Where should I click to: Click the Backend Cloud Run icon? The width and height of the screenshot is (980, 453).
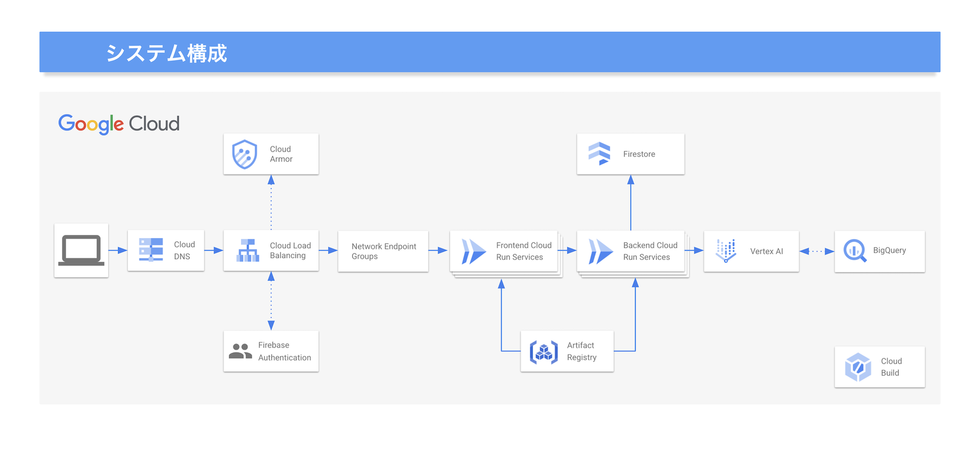point(601,251)
